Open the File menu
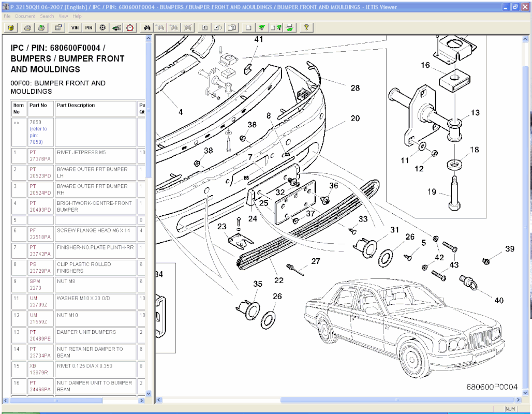The width and height of the screenshot is (532, 414). coord(7,16)
